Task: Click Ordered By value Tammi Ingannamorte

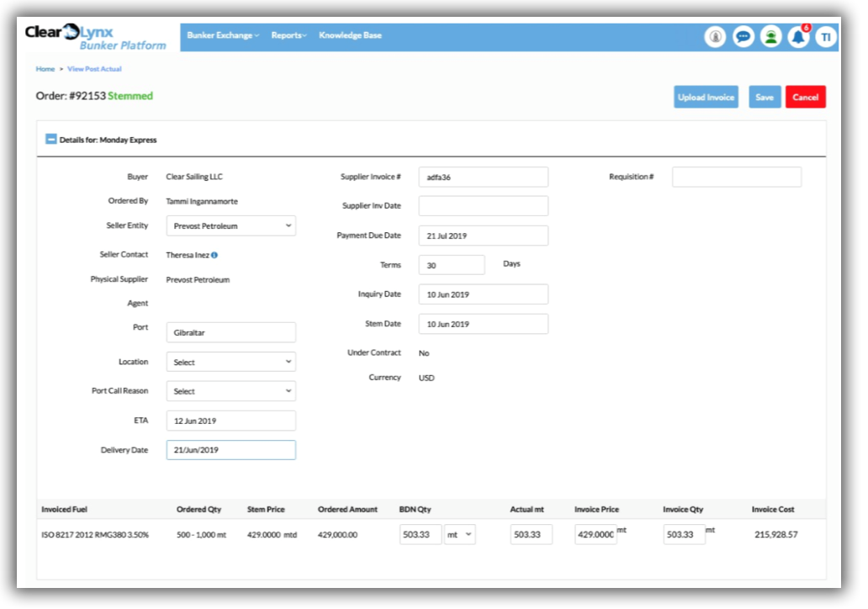Action: click(202, 202)
